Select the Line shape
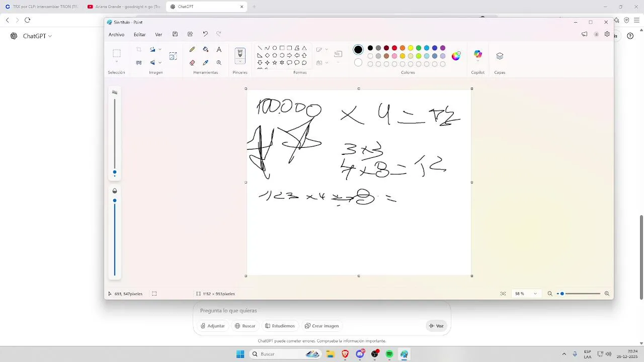 click(x=260, y=48)
